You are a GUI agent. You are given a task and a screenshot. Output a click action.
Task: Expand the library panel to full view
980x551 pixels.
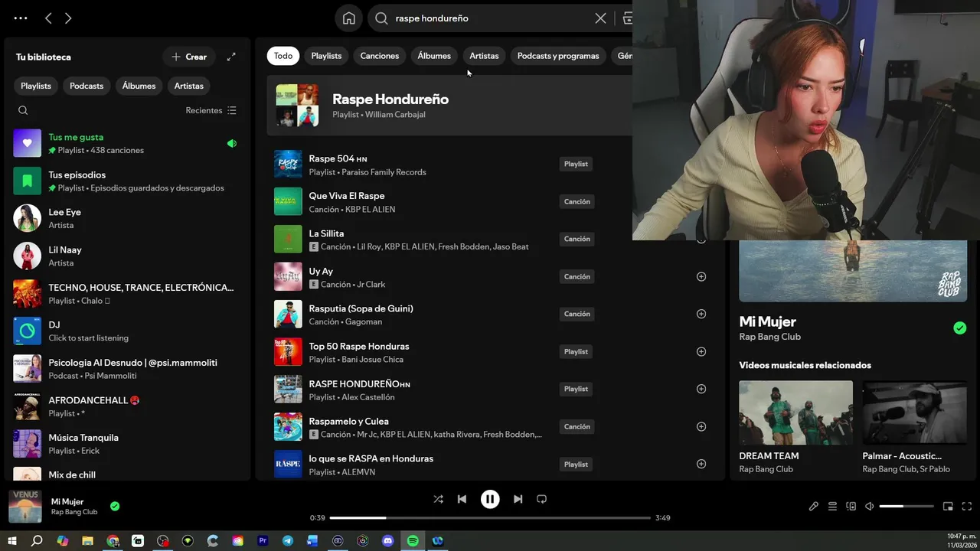tap(231, 57)
